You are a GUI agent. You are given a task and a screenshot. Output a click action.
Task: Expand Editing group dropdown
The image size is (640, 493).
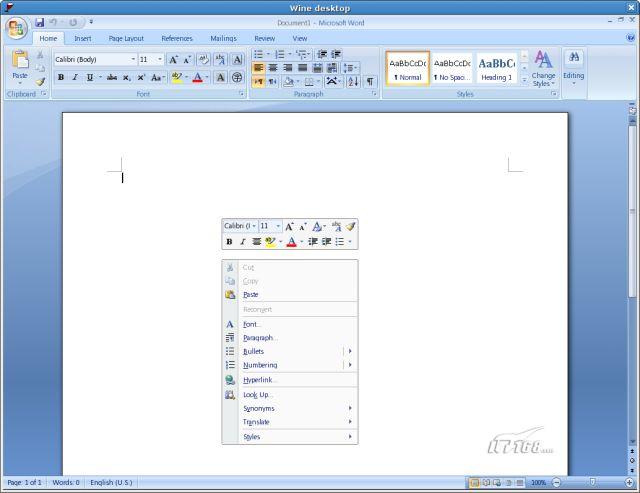573,68
